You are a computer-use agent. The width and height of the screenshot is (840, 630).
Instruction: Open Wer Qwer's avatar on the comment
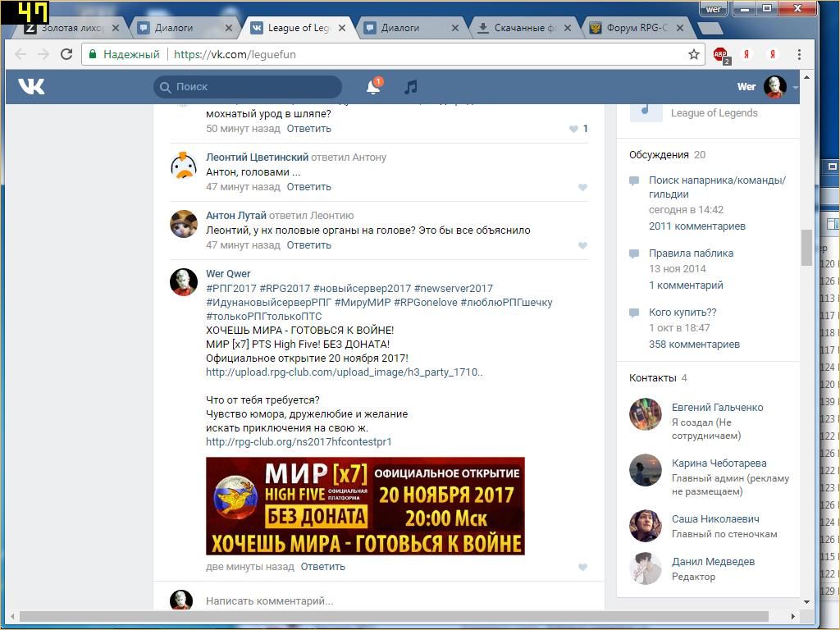point(184,282)
